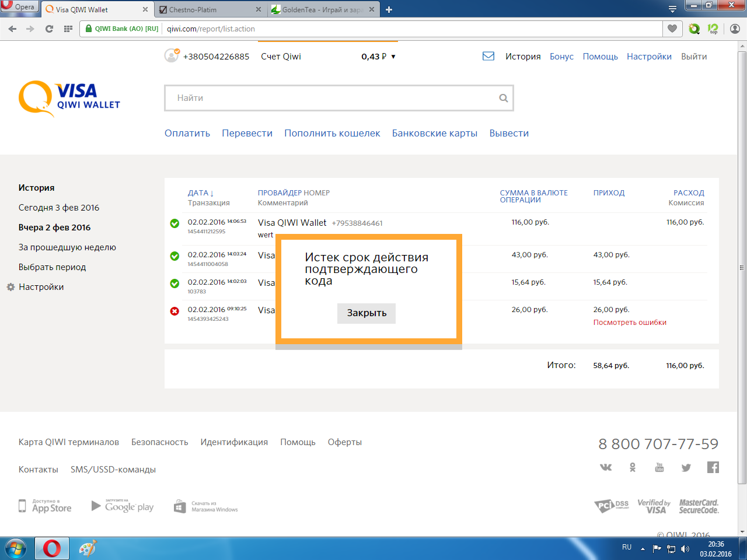The width and height of the screenshot is (747, 560).
Task: Open the App Store badge
Action: pos(45,506)
